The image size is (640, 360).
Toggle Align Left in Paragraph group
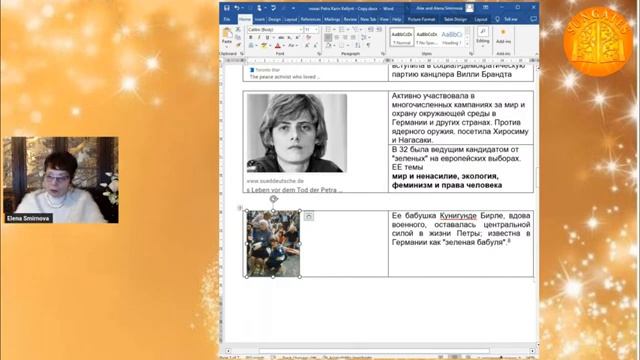328,38
